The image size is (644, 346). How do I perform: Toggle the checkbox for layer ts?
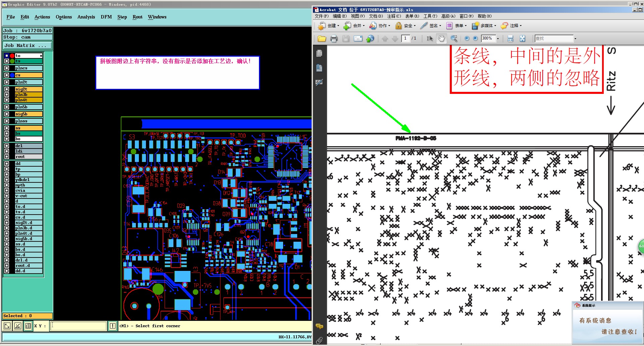[x=7, y=61]
